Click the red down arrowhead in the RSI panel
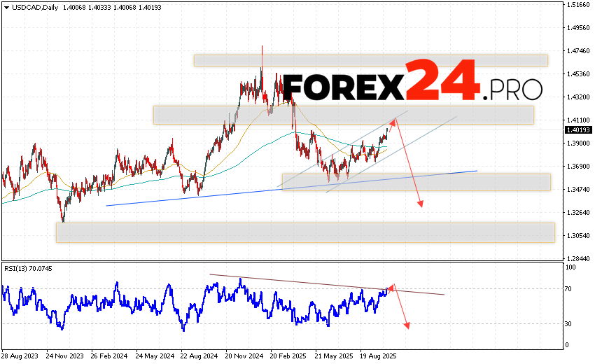Image resolution: width=595 pixels, height=364 pixels. point(406,325)
